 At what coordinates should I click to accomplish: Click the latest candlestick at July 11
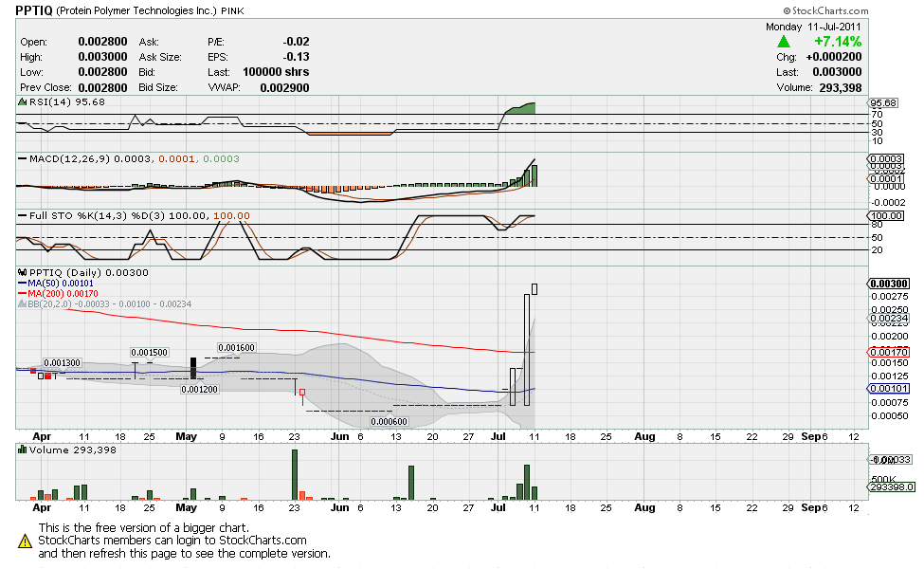pos(534,289)
